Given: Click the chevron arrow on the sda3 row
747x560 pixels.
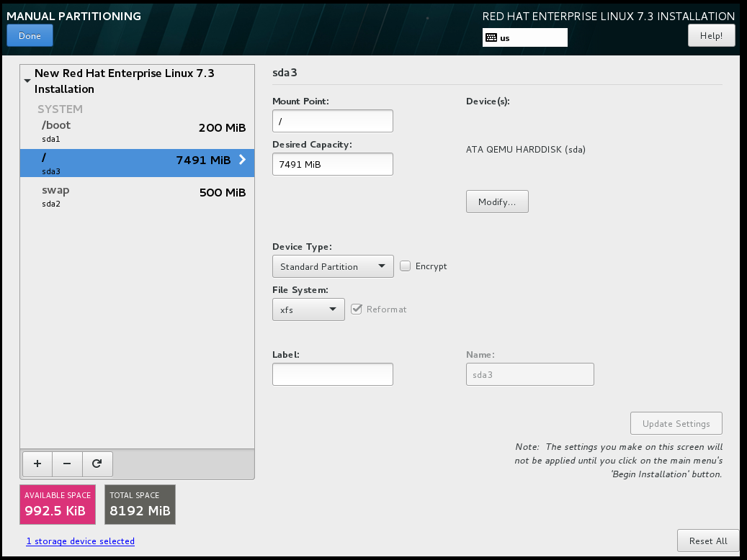Looking at the screenshot, I should click(242, 160).
